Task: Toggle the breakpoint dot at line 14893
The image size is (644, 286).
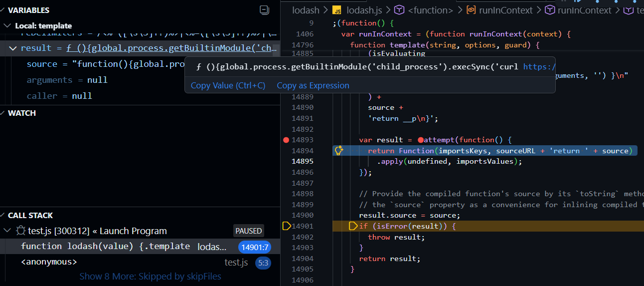Action: point(286,140)
